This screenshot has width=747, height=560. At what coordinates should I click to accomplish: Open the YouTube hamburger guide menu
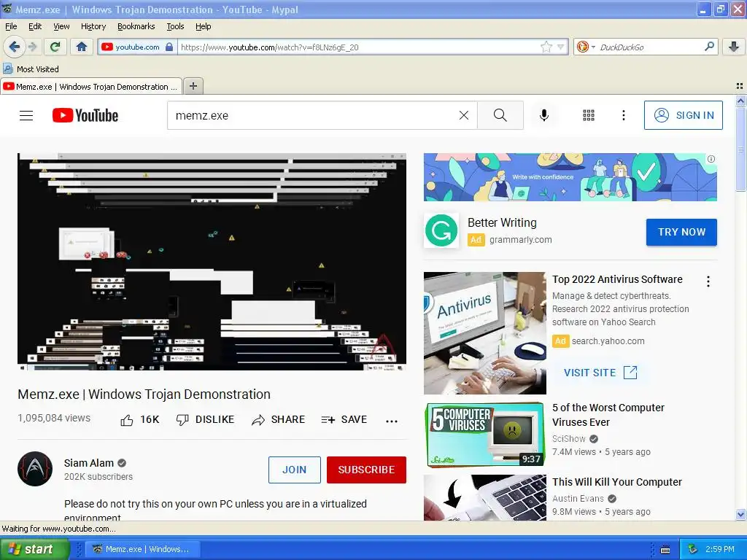(x=26, y=115)
